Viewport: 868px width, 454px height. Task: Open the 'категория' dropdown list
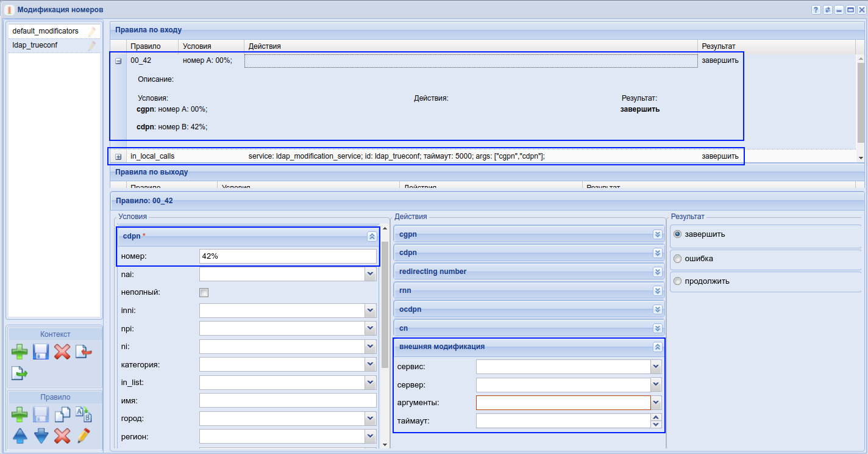(370, 365)
